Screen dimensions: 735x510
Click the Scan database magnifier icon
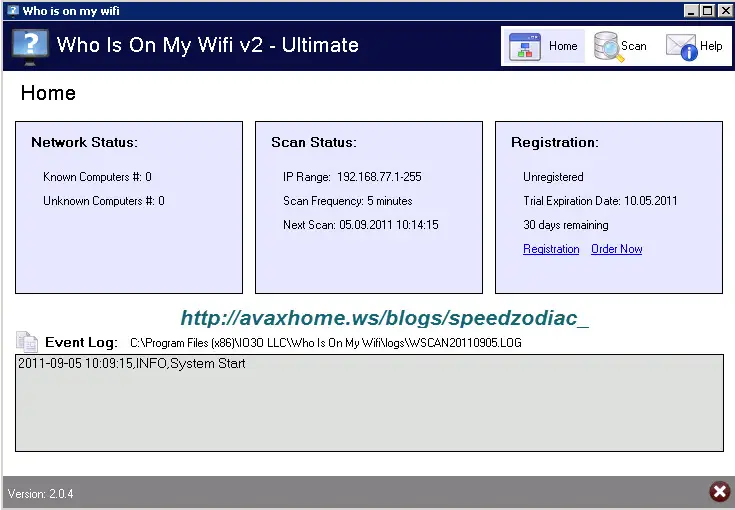(x=608, y=46)
